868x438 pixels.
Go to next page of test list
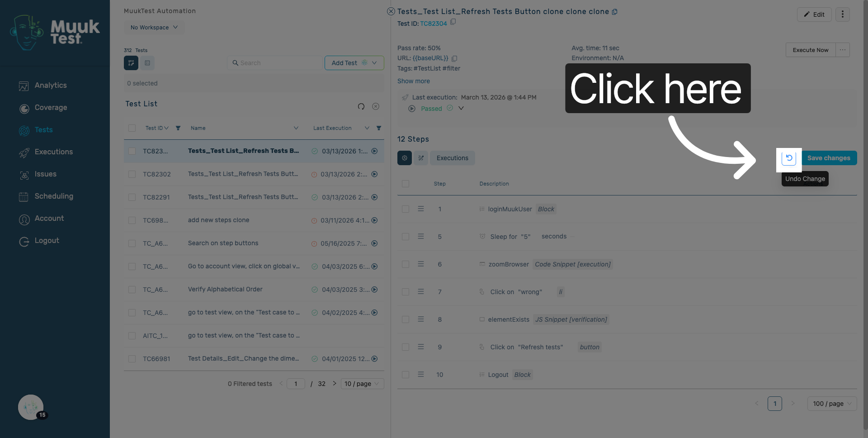click(335, 383)
